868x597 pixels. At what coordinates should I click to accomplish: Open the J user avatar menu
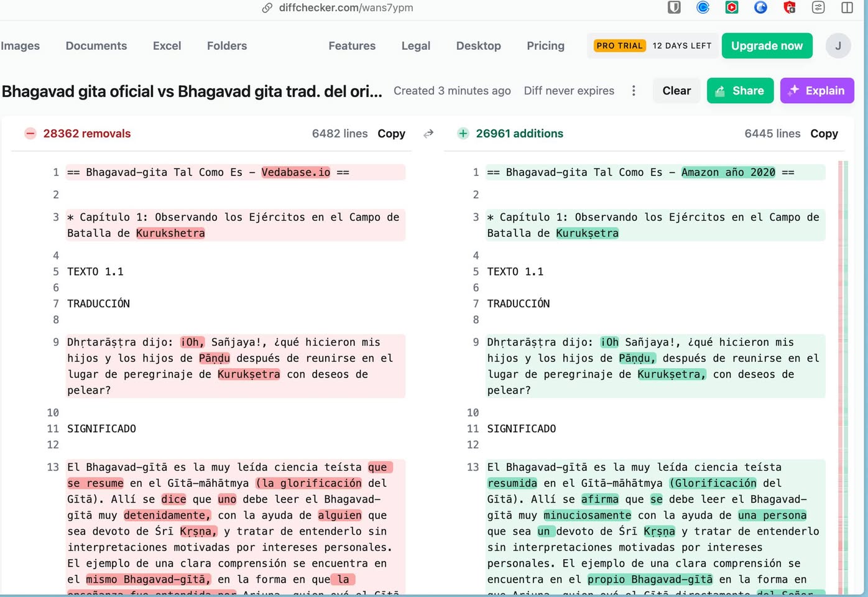tap(838, 46)
